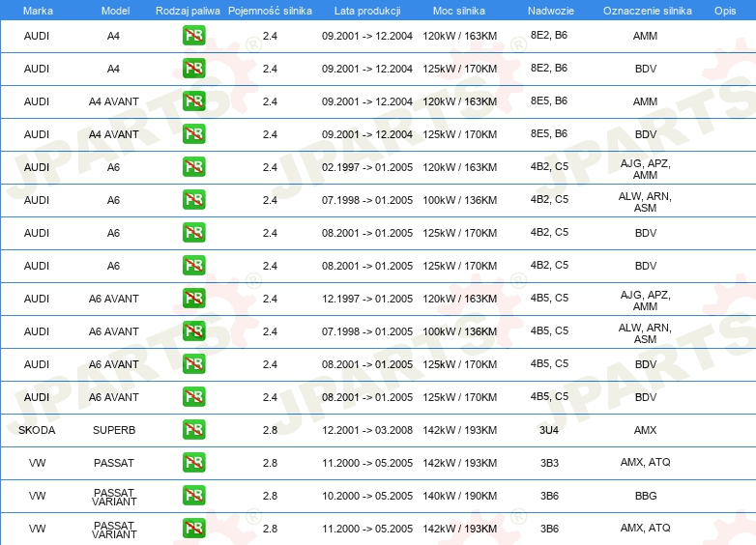Click the Opis column header

[x=725, y=11]
